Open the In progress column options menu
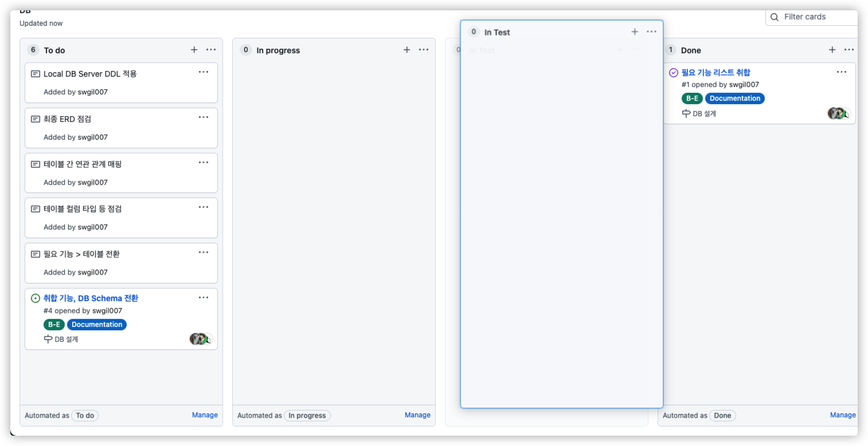The height and width of the screenshot is (446, 868). (424, 50)
